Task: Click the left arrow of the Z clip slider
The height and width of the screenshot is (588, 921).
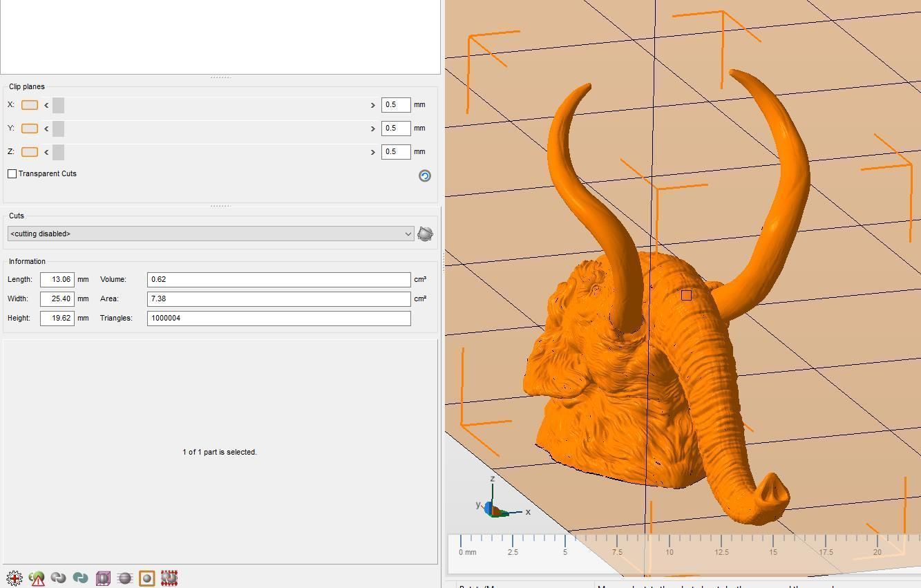Action: tap(46, 152)
